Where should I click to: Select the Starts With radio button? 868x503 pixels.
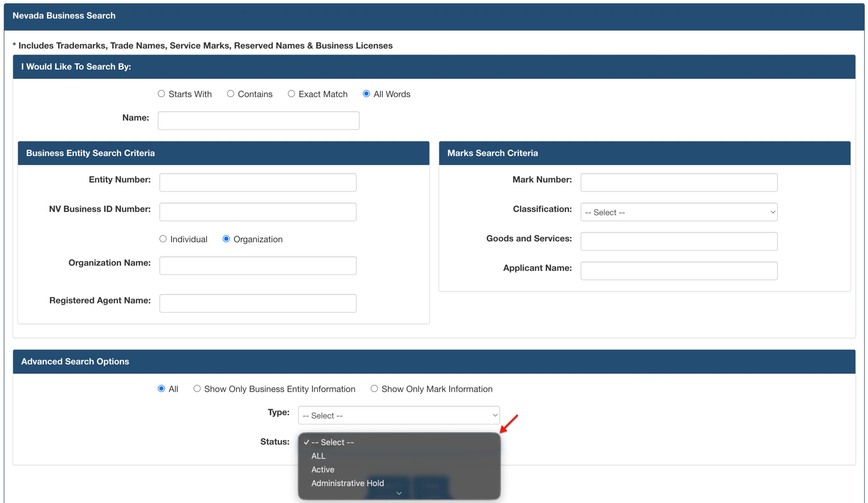pos(161,94)
